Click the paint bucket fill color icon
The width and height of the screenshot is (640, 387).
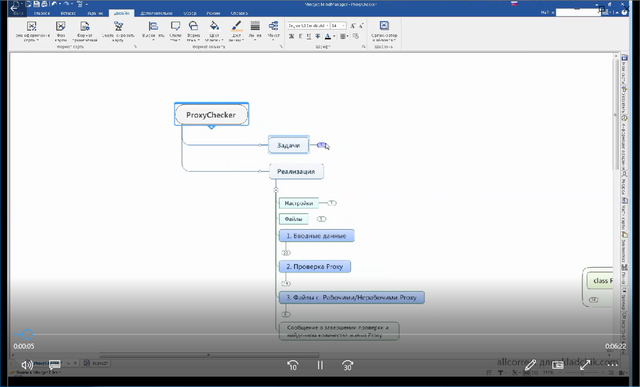214,26
